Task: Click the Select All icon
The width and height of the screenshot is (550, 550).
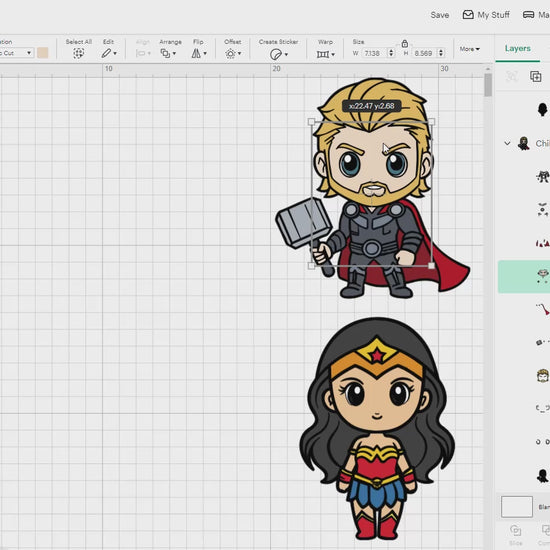Action: click(79, 53)
